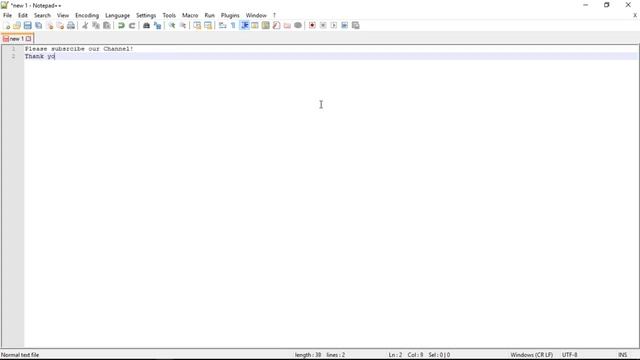Open Folder as Workspace toolbar icon
Screen dimensions: 640x360
coord(287,25)
